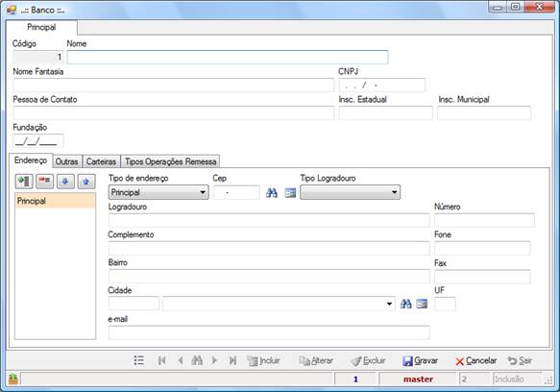Save the record with Gravar
Screen dimensions: 560x392
click(420, 361)
